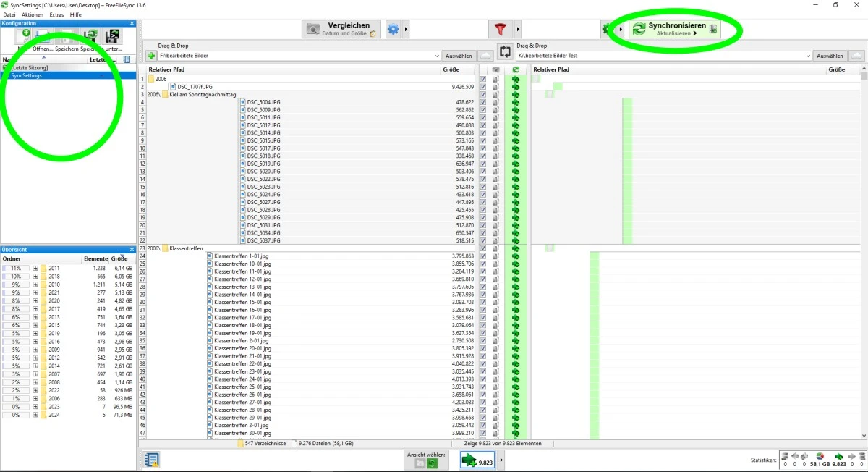Screen dimensions: 868x472
Task: Uncheck the checkbox for DSC_5031.JPG
Action: [483, 225]
